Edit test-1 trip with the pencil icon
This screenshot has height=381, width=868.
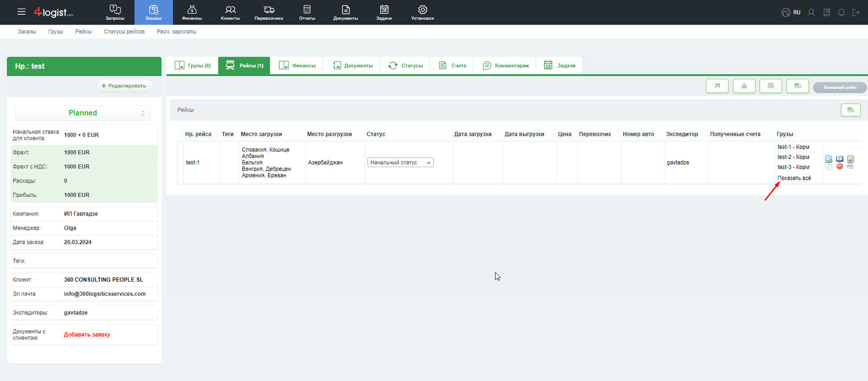coord(851,159)
